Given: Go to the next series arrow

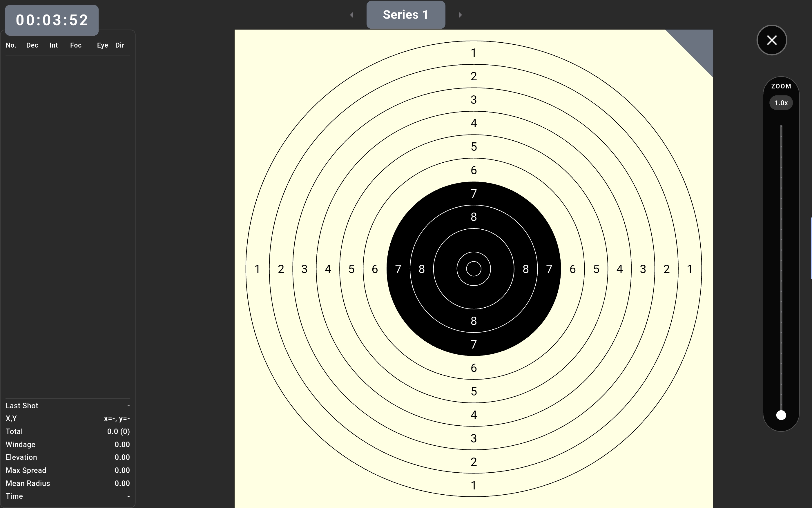Looking at the screenshot, I should [x=460, y=15].
